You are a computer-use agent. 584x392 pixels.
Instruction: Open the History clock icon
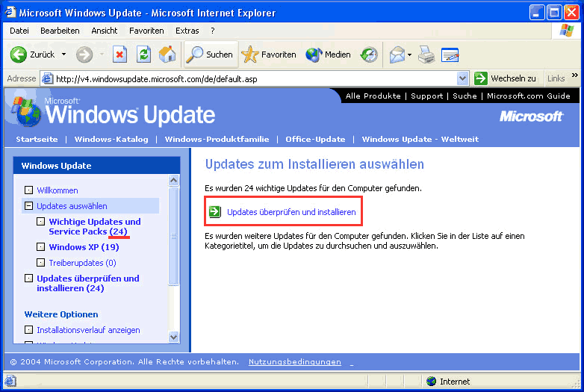(x=369, y=55)
